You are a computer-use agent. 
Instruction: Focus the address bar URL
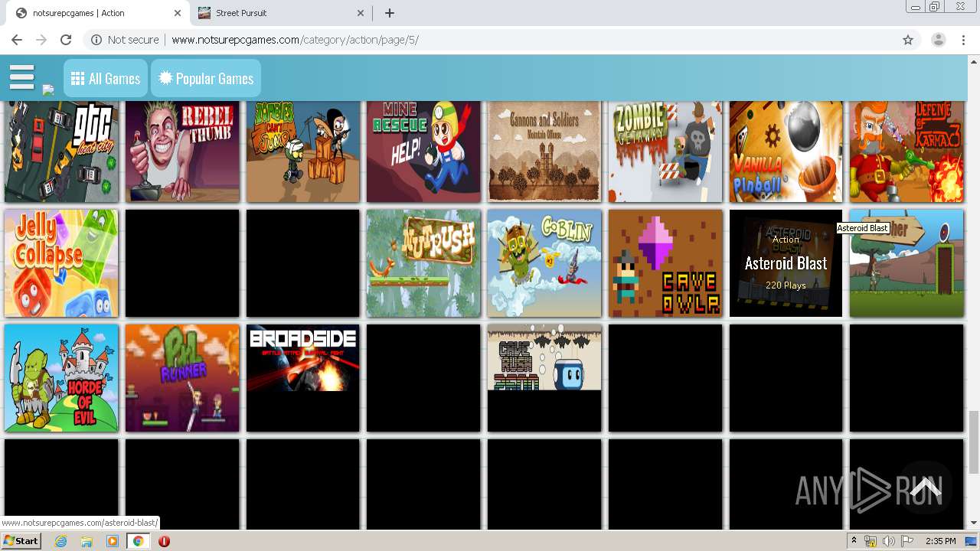tap(295, 40)
